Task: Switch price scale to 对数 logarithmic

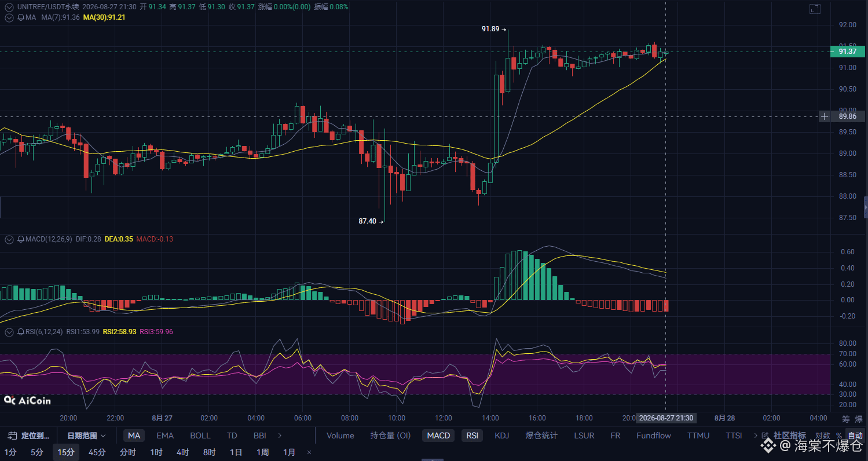Action: [x=822, y=436]
